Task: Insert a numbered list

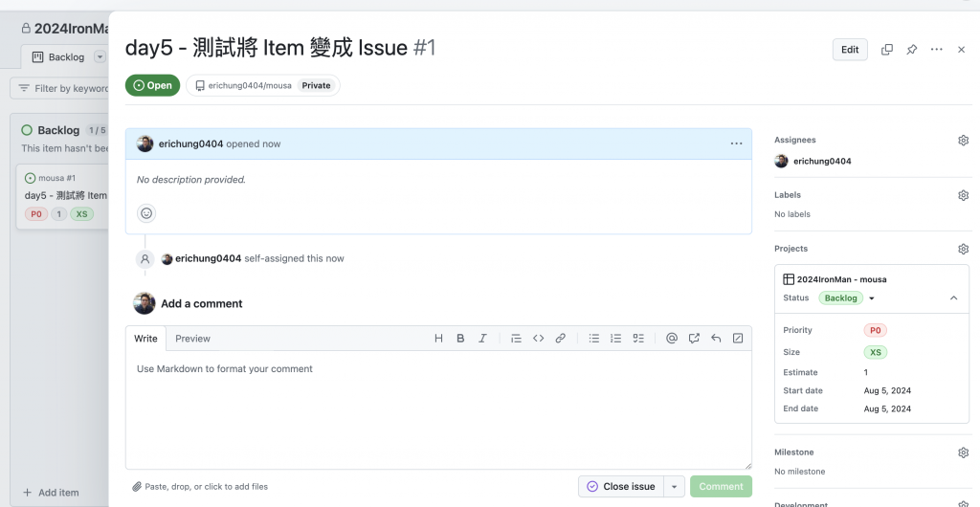Action: point(615,339)
